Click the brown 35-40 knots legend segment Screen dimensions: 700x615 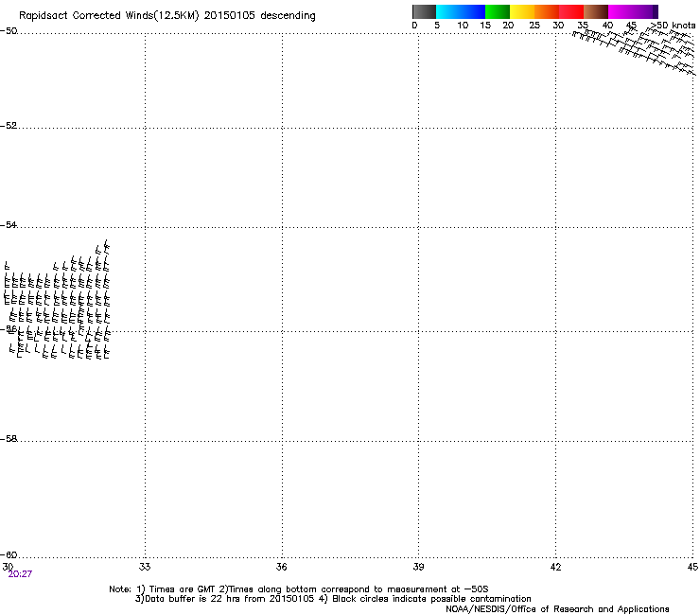596,11
